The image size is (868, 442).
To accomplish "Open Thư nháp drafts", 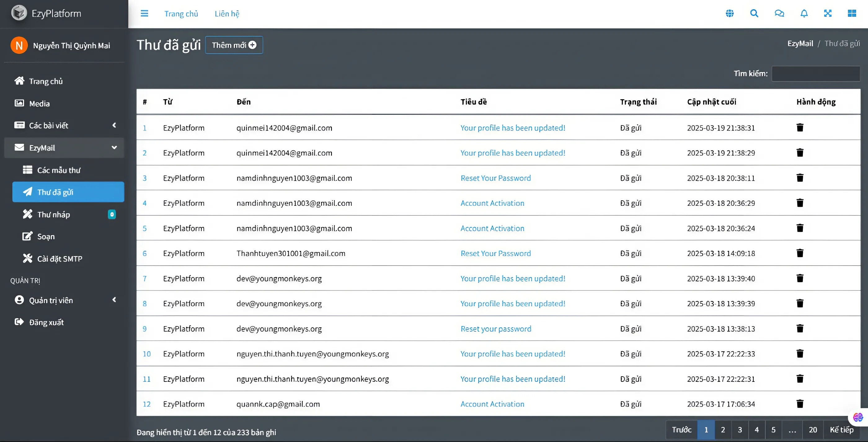I will 68,214.
